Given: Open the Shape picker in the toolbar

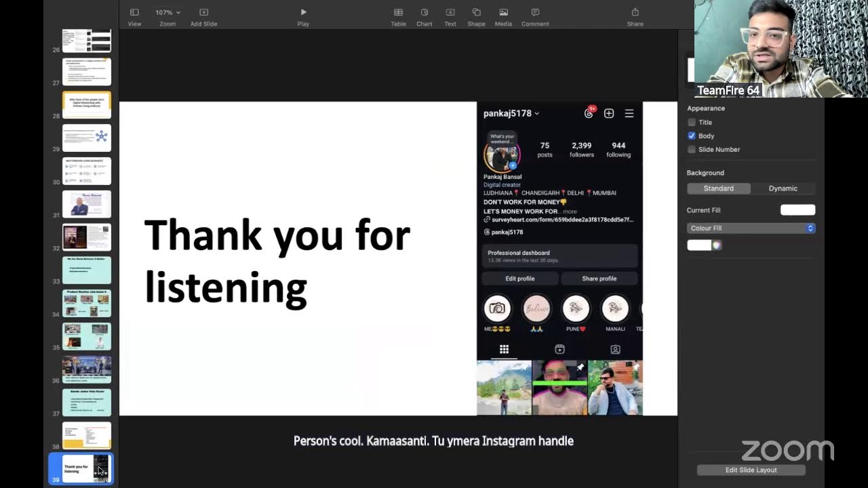Looking at the screenshot, I should tap(476, 16).
